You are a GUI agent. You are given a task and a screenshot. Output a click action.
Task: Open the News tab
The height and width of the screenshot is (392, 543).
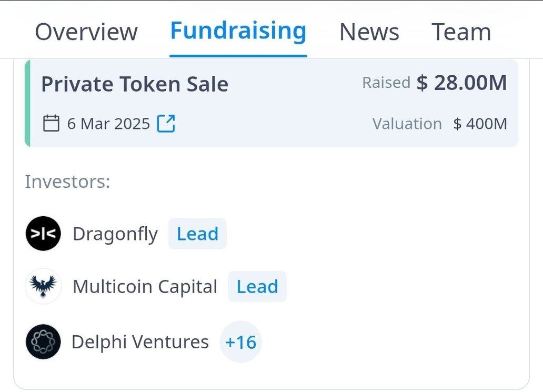(369, 32)
